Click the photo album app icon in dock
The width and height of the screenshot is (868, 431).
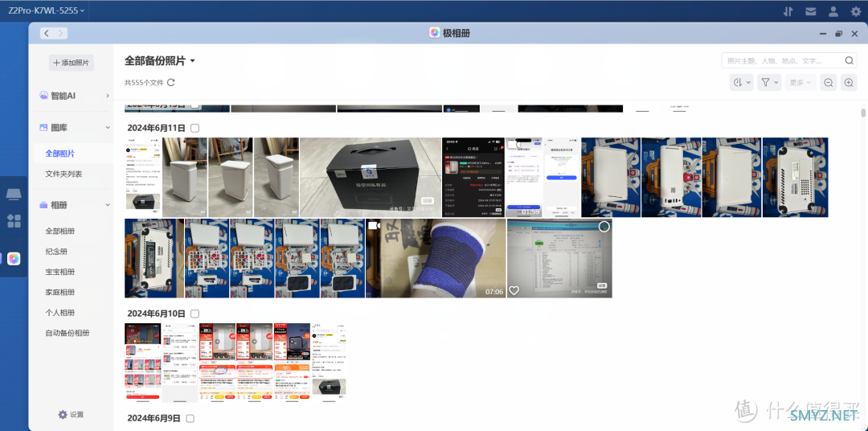[x=14, y=259]
